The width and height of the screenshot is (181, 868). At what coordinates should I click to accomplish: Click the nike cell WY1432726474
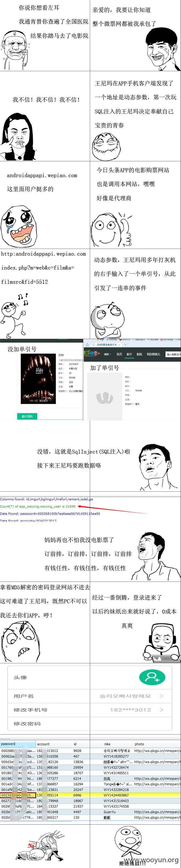(116, 767)
